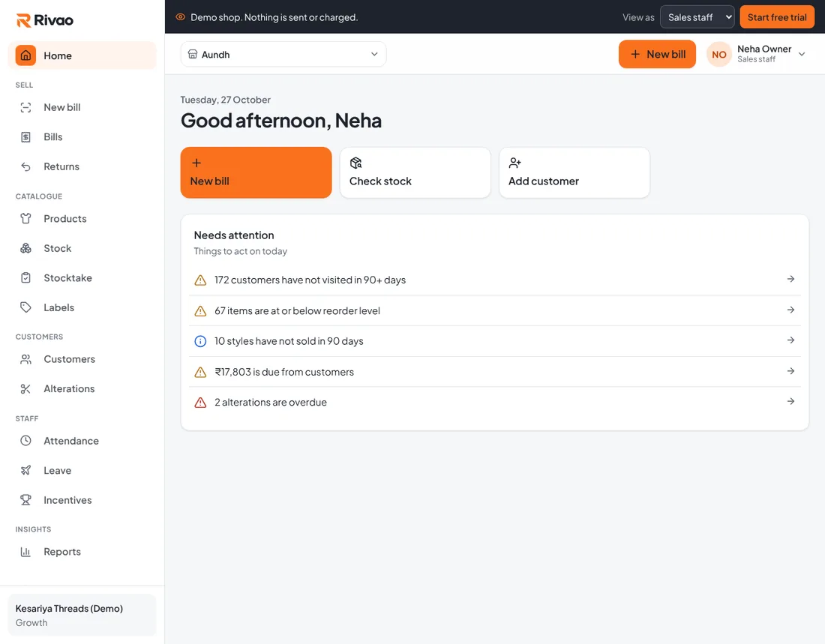
Task: Click the NO user avatar
Action: tap(719, 54)
